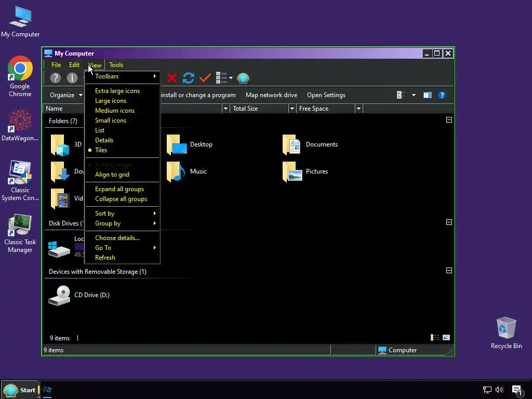Select the 3D Objects folder icon
This screenshot has width=532, height=399.
[x=60, y=145]
